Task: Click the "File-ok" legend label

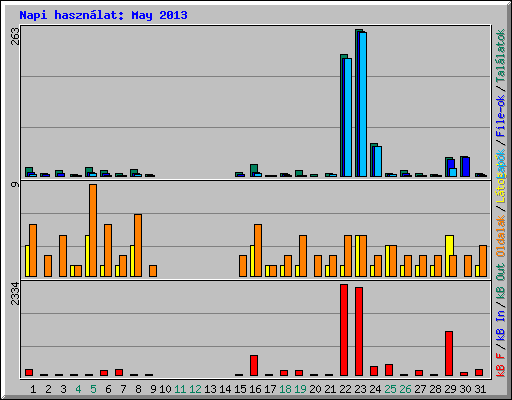Action: [500, 116]
